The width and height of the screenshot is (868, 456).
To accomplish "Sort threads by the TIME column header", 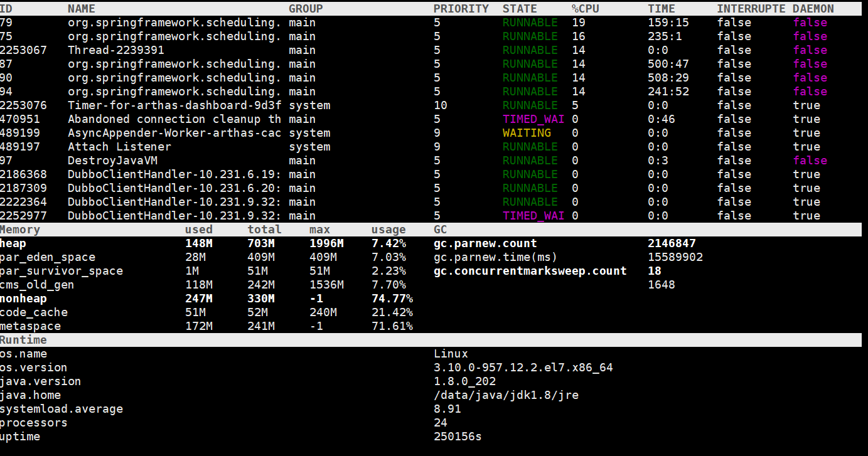I will pyautogui.click(x=662, y=8).
